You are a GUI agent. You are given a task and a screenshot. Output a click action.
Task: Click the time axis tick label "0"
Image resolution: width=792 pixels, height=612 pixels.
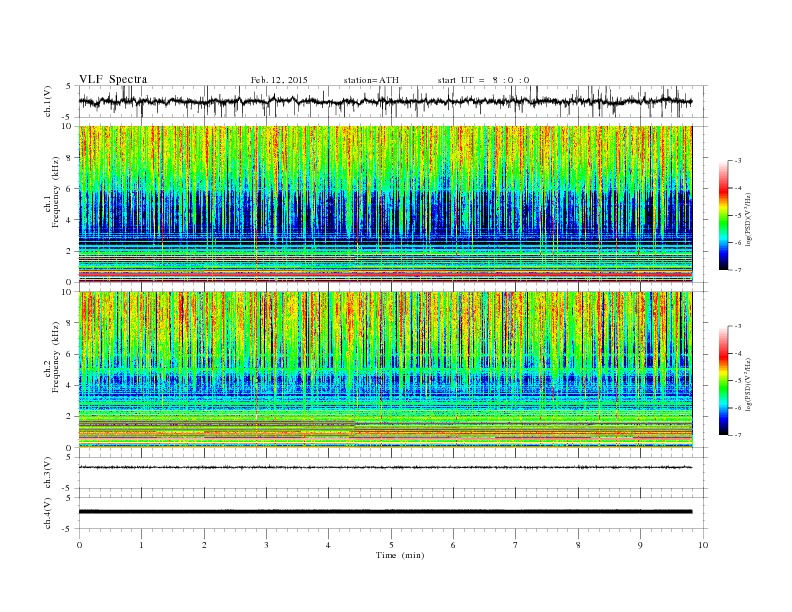pyautogui.click(x=79, y=545)
